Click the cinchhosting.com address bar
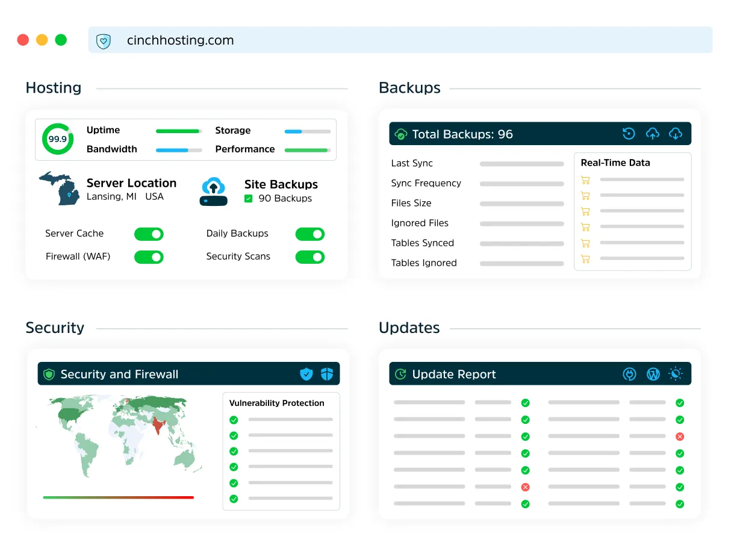The width and height of the screenshot is (740, 560). [400, 40]
